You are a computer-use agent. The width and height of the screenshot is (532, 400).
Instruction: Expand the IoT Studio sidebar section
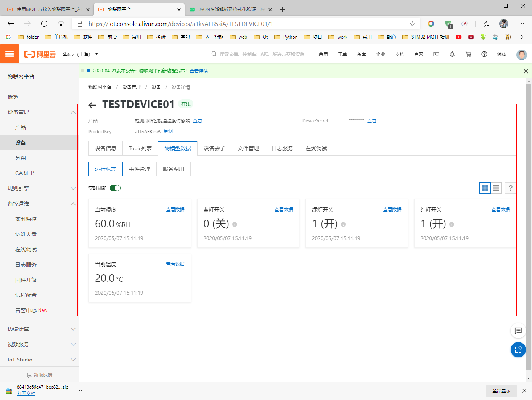(73, 360)
